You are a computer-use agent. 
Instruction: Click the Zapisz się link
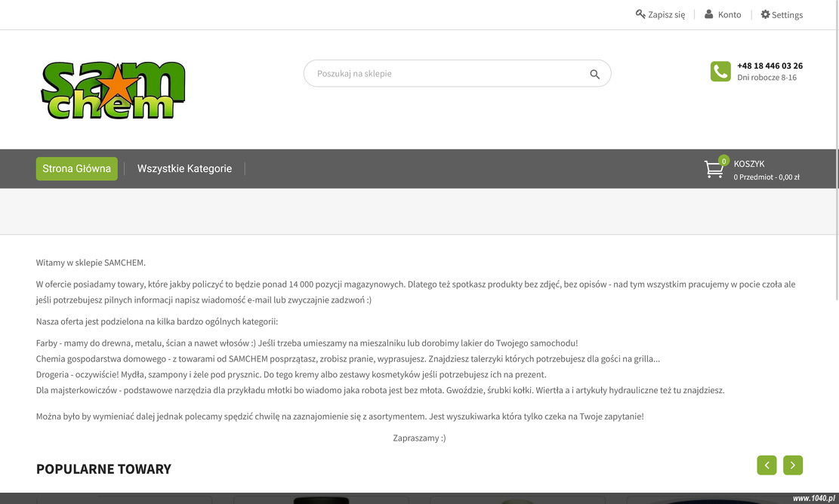pos(666,15)
